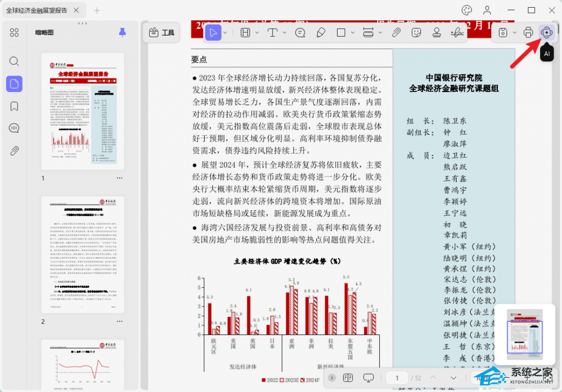
Task: Select the rectangle shape tool
Action: 341,33
